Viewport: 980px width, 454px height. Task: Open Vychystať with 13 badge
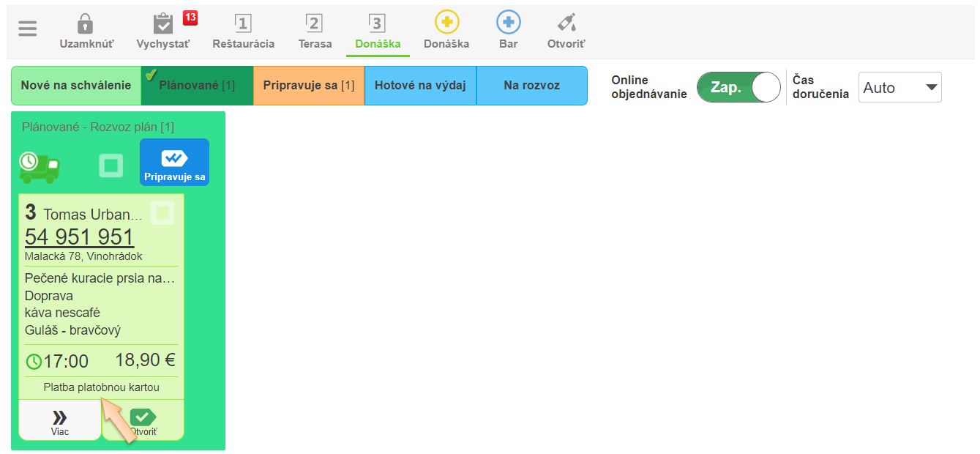coord(163,25)
